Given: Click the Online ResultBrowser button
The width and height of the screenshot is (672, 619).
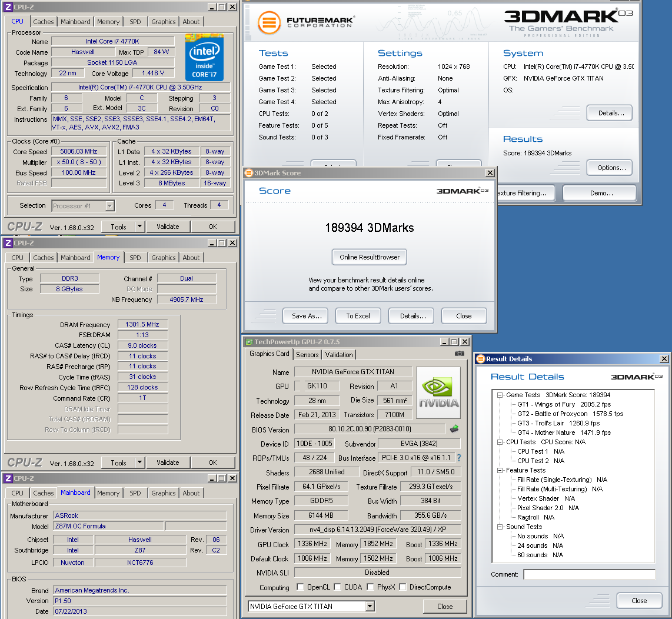Looking at the screenshot, I should [370, 257].
